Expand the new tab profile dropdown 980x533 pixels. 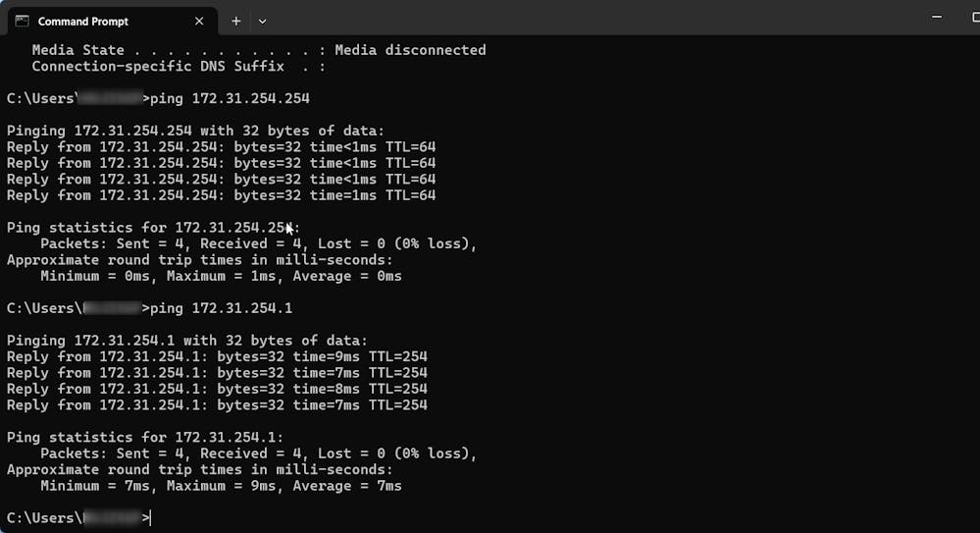coord(262,21)
